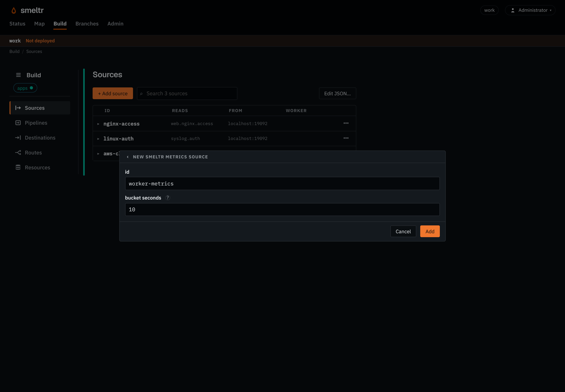Expand the linux-auth source row
The height and width of the screenshot is (392, 565).
coord(98,139)
